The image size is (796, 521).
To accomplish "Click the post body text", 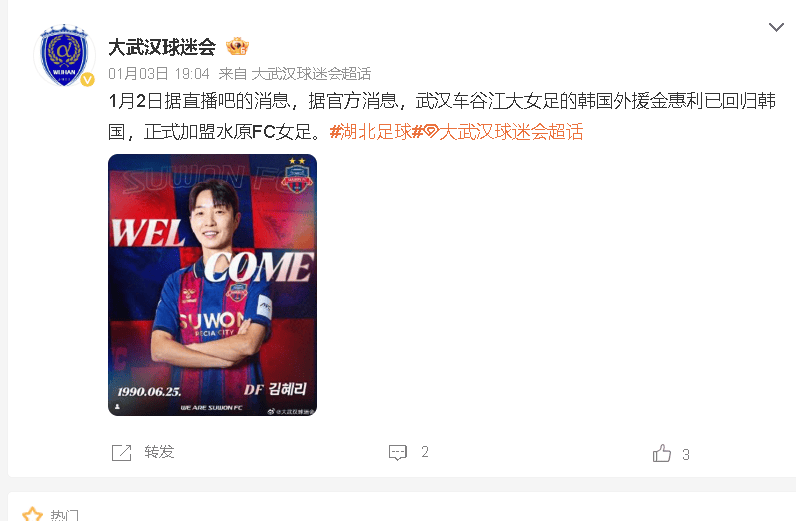I will pos(442,116).
